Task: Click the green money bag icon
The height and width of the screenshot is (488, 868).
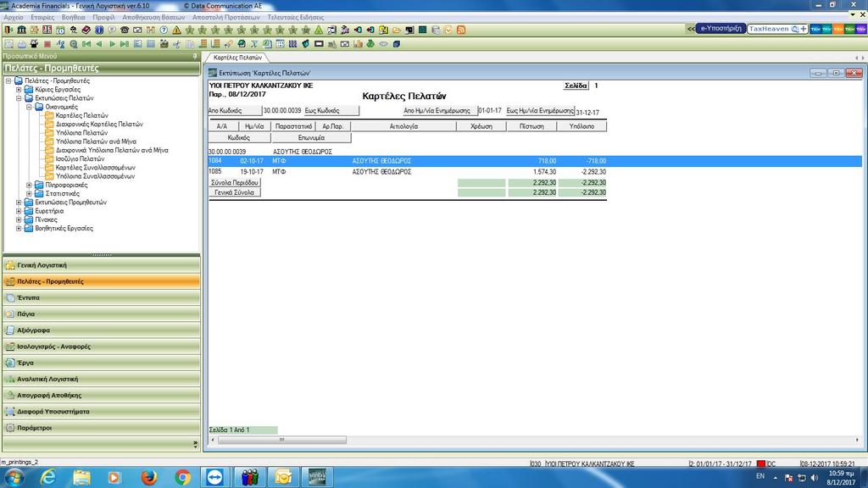Action: [370, 44]
